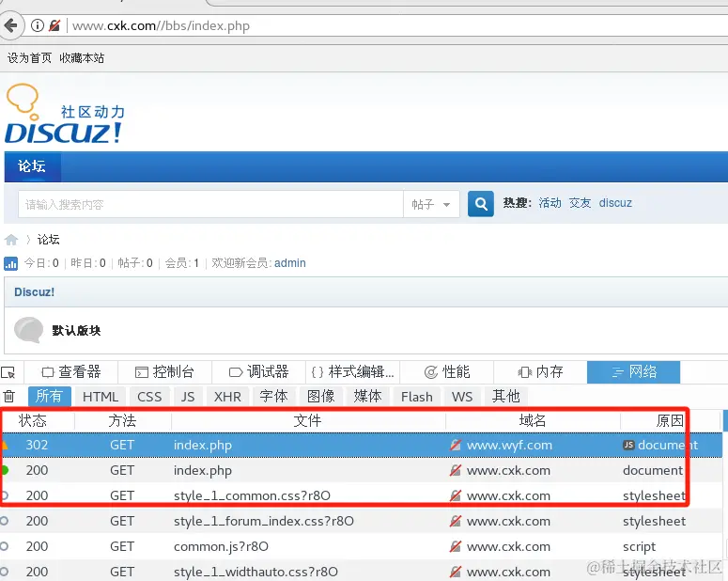
Task: Switch to the 性能 performance tab
Action: tap(446, 372)
